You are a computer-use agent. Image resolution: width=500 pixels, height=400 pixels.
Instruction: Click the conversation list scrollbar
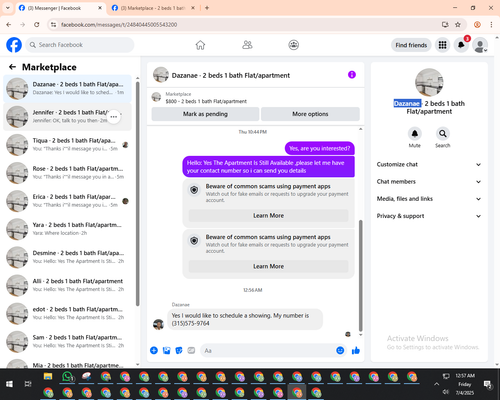[138, 193]
